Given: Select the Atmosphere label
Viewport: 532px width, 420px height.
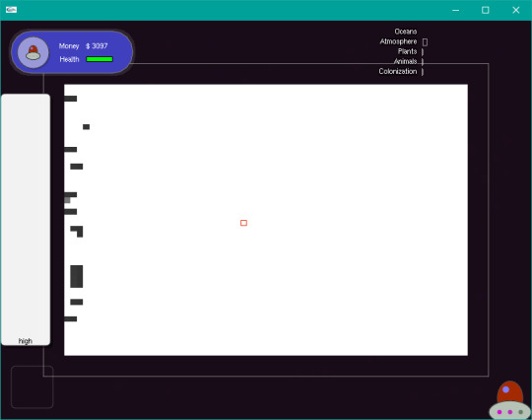Looking at the screenshot, I should coord(398,41).
